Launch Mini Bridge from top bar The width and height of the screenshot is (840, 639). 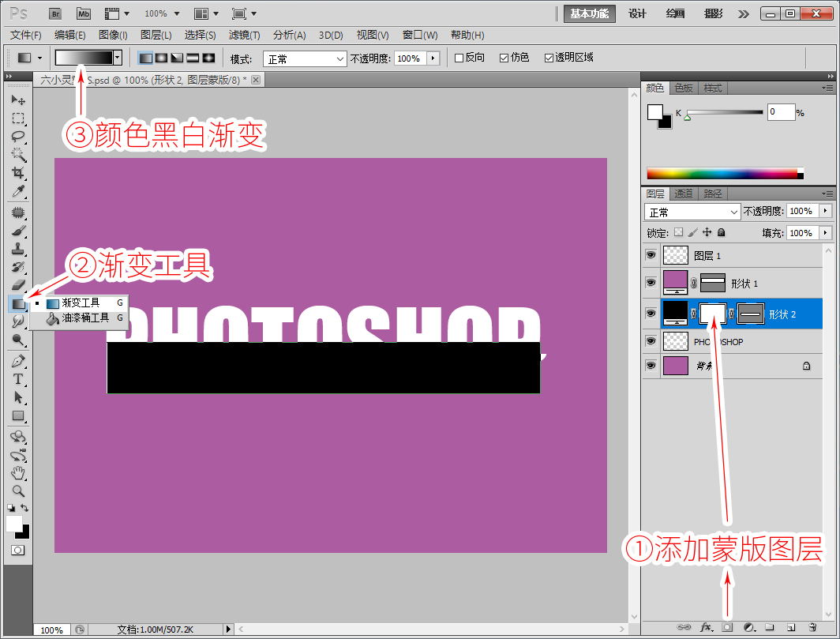(84, 14)
